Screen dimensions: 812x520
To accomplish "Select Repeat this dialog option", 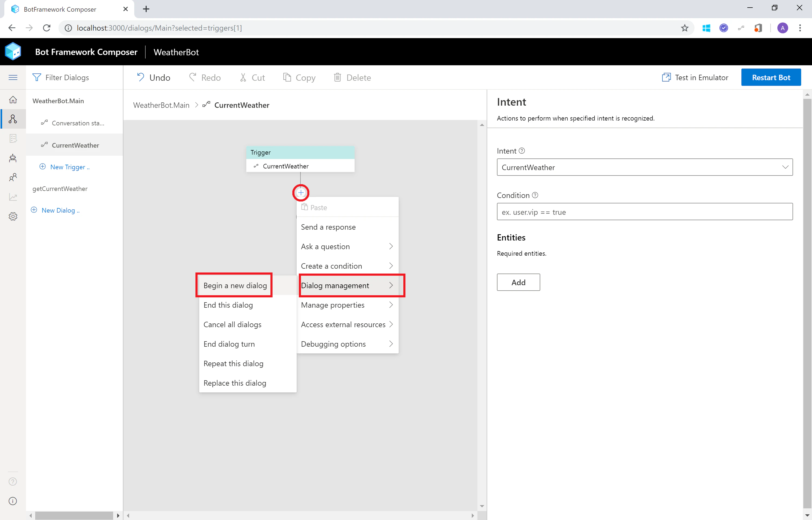I will (x=248, y=364).
